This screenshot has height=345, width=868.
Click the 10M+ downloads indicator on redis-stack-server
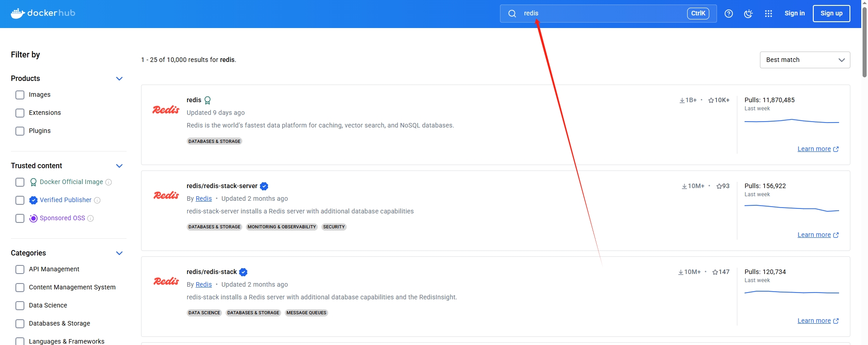coord(693,186)
